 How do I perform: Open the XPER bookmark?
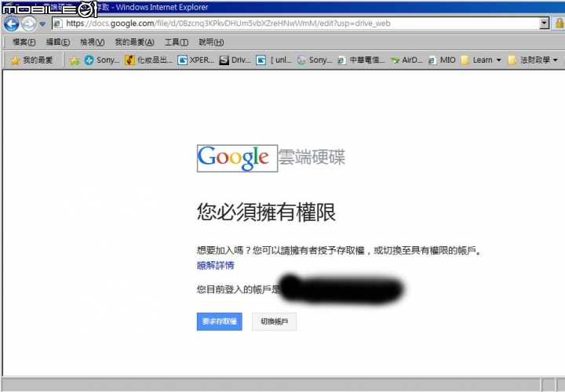click(x=196, y=60)
